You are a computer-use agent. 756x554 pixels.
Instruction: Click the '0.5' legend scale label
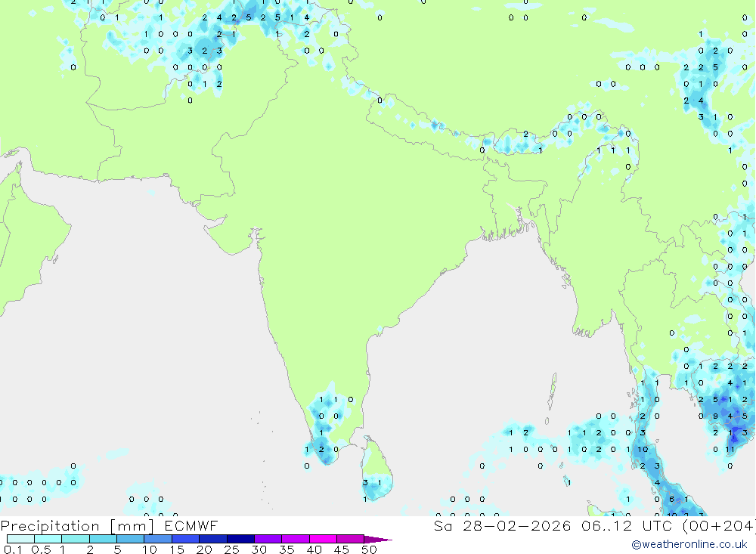pyautogui.click(x=41, y=549)
